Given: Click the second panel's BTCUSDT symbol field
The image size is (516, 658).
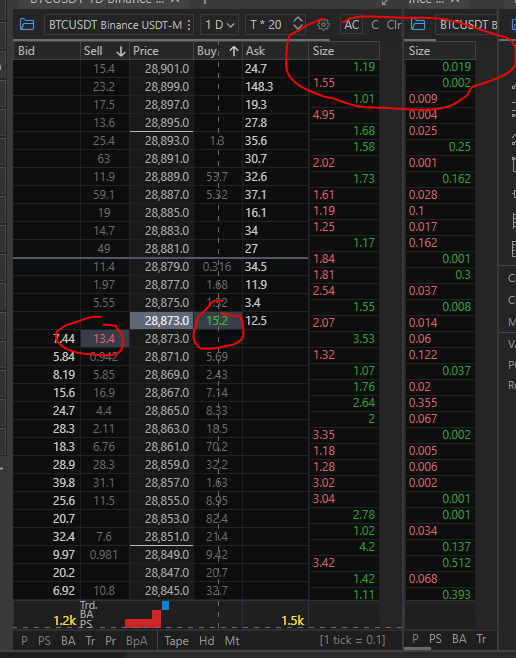Looking at the screenshot, I should pyautogui.click(x=466, y=25).
